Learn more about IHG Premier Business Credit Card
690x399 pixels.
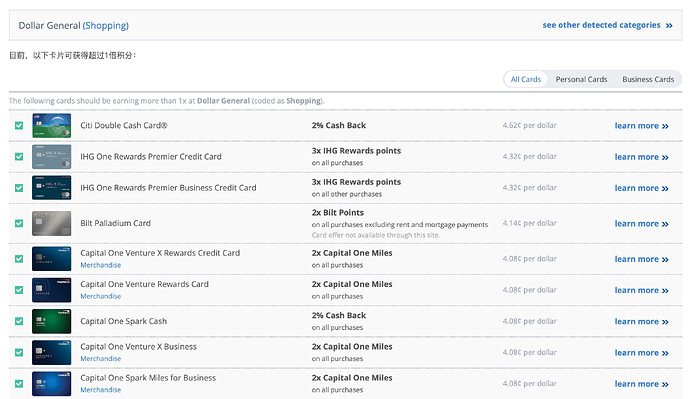pos(642,188)
